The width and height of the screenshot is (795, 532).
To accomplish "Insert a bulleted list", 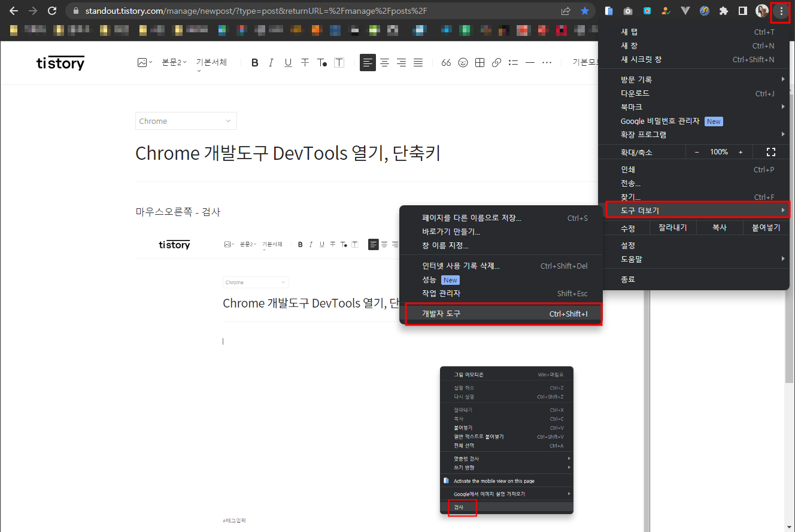I will tap(513, 62).
